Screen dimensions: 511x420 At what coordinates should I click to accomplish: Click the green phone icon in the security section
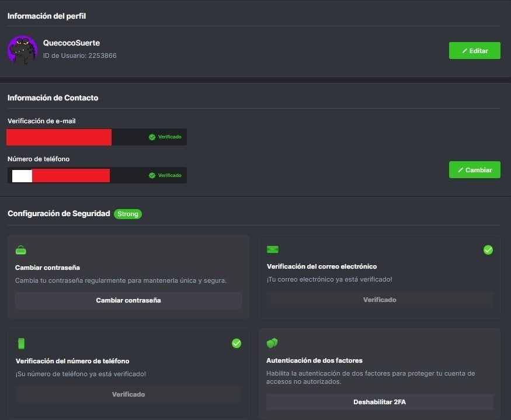[x=22, y=343]
